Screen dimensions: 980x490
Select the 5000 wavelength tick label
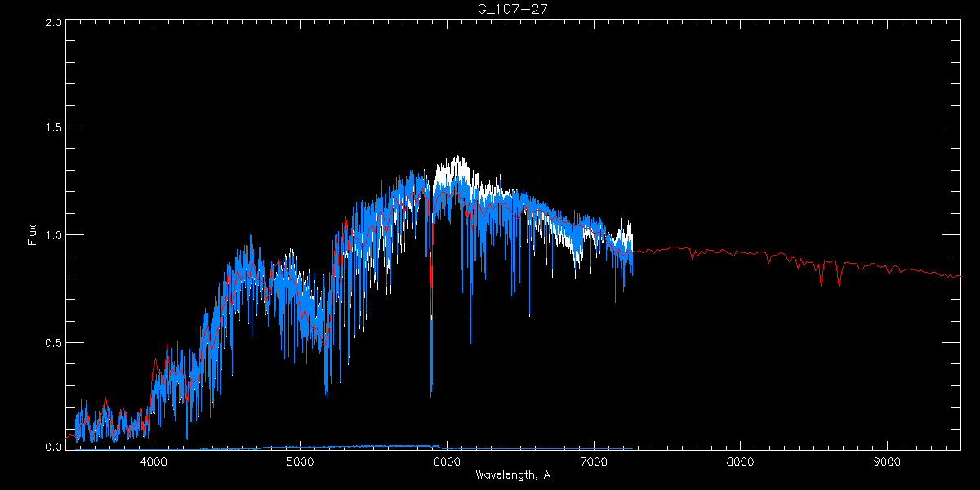point(300,462)
